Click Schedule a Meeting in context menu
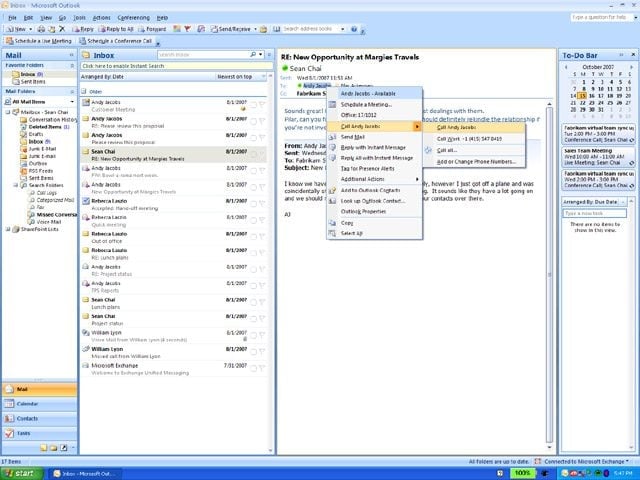640x480 pixels. pyautogui.click(x=375, y=104)
